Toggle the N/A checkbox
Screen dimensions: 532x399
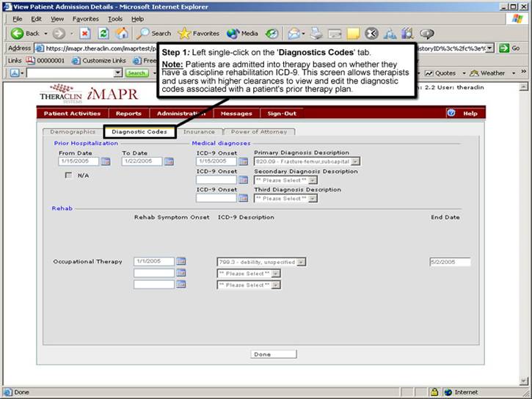[69, 175]
